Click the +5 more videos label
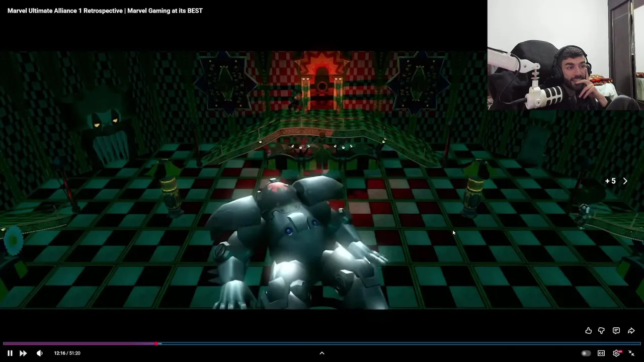The height and width of the screenshot is (362, 644). pyautogui.click(x=610, y=181)
